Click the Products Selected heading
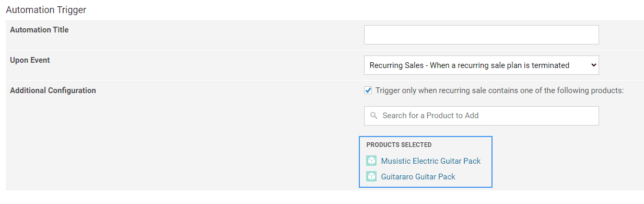Viewport: 644px width, 204px height. click(x=399, y=145)
